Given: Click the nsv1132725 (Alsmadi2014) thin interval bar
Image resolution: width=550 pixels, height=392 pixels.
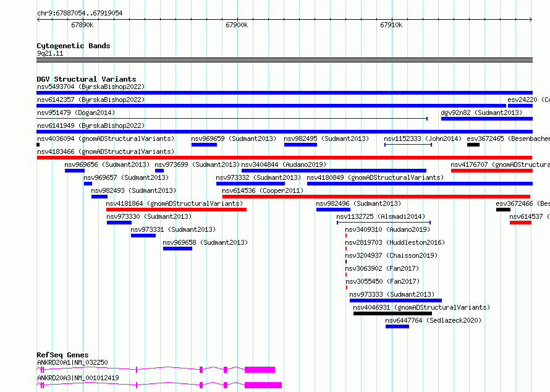Looking at the screenshot, I should [x=384, y=223].
